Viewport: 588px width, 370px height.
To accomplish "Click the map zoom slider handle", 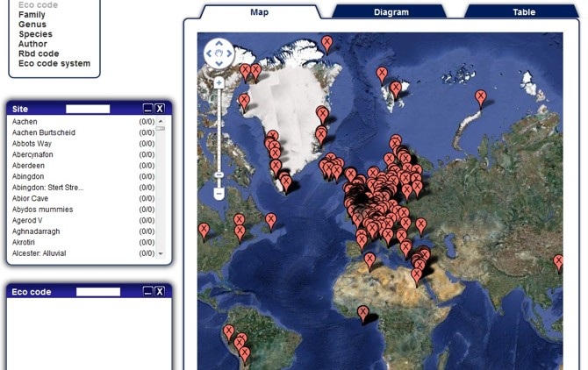I will (219, 174).
